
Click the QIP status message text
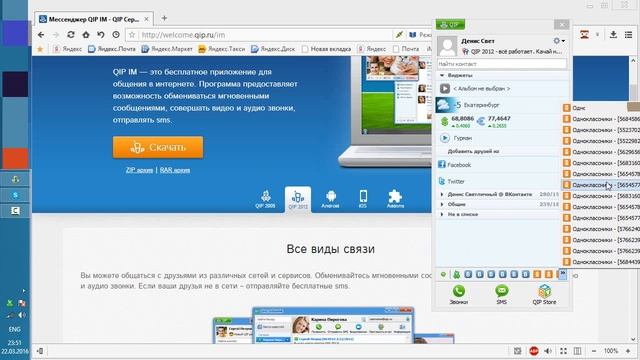(x=516, y=51)
